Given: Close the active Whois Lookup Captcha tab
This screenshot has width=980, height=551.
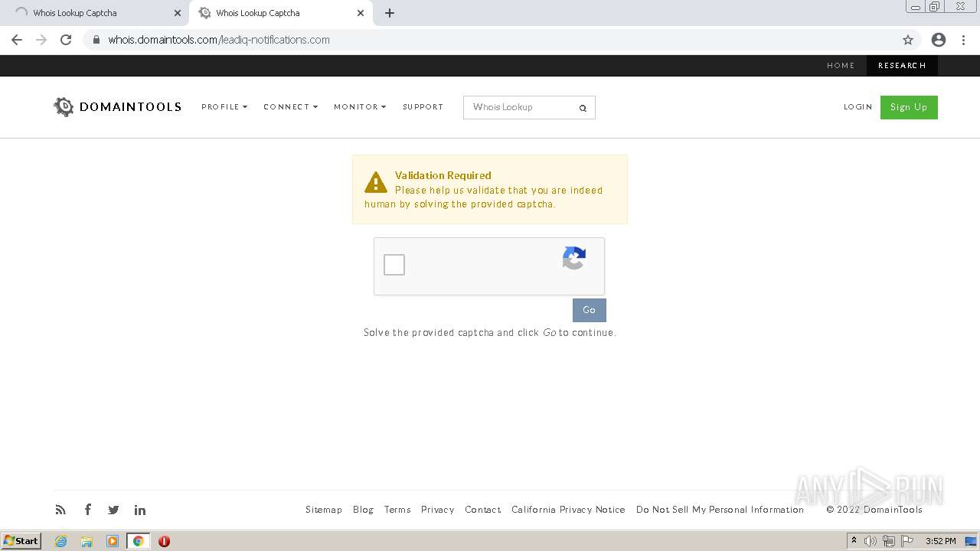Looking at the screenshot, I should (x=361, y=13).
